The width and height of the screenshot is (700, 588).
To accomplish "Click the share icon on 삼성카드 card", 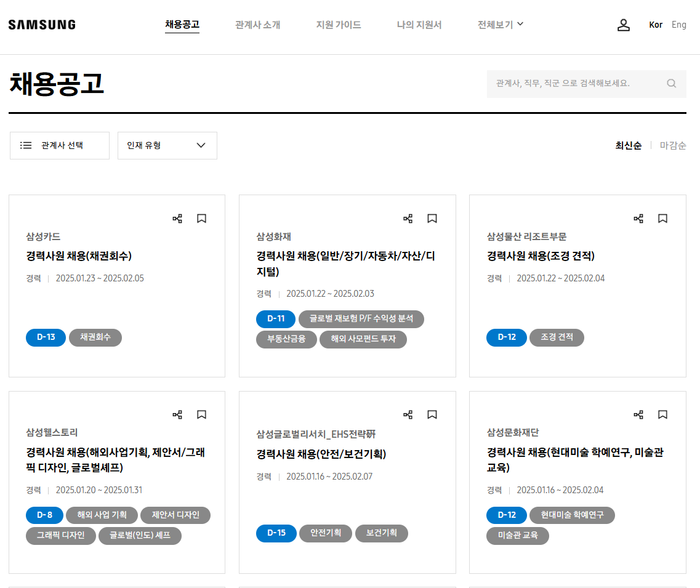I will click(177, 219).
